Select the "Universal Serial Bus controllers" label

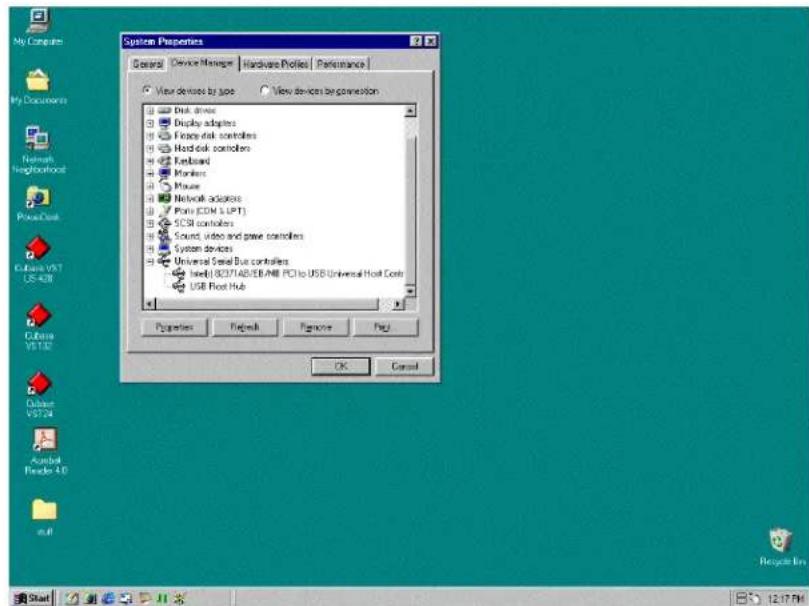[x=232, y=261]
